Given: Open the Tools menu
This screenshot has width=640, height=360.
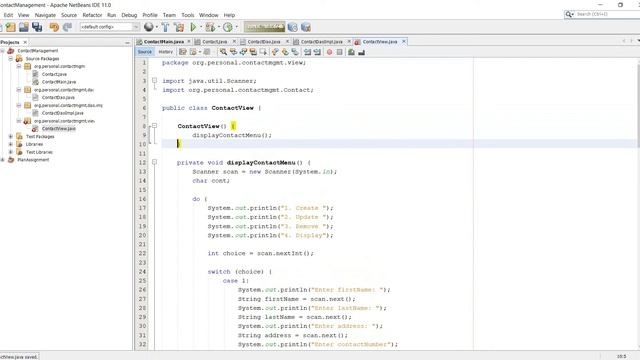Looking at the screenshot, I should (x=188, y=15).
